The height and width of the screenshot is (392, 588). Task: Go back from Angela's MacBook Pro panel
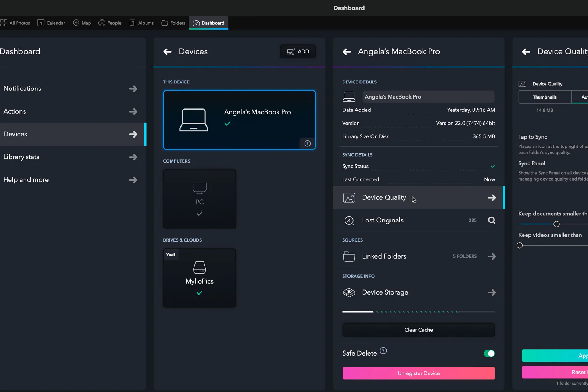click(x=347, y=52)
